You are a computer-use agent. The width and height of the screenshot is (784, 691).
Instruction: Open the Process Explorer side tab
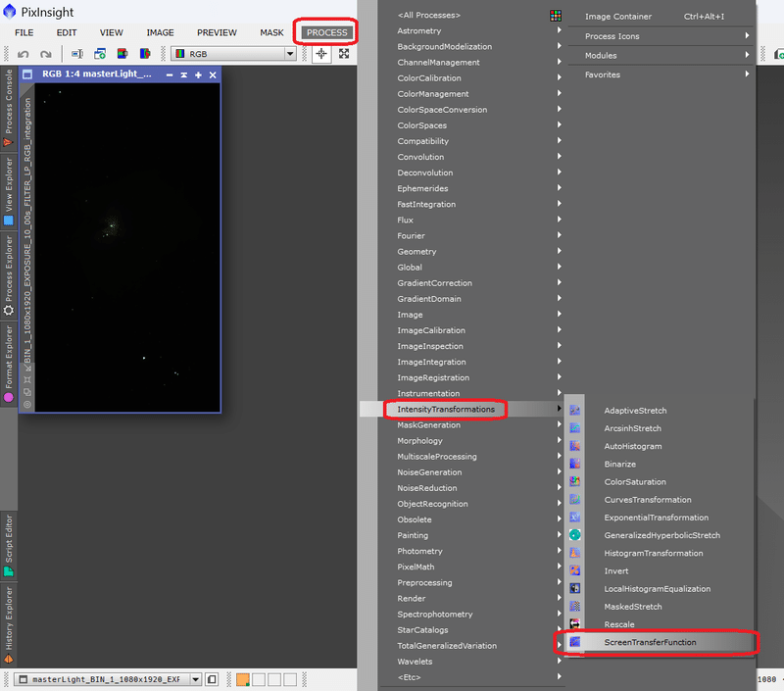click(x=9, y=275)
